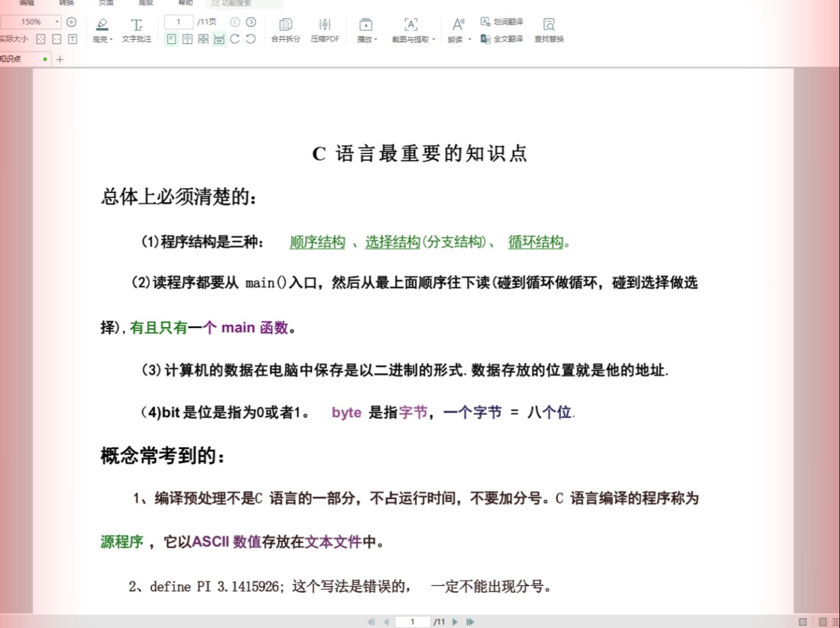Expand the 高亮 highlight dropdown arrow

[x=111, y=40]
